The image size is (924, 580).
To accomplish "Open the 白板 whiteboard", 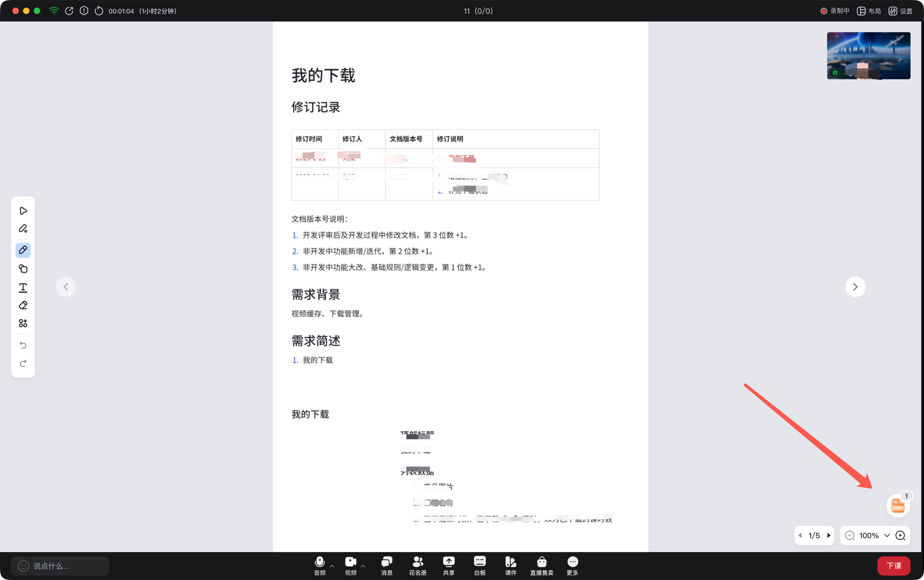I will pos(480,566).
